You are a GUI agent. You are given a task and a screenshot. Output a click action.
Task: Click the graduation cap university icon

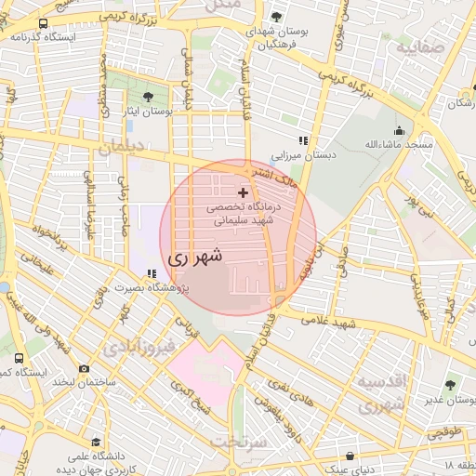tap(96, 443)
